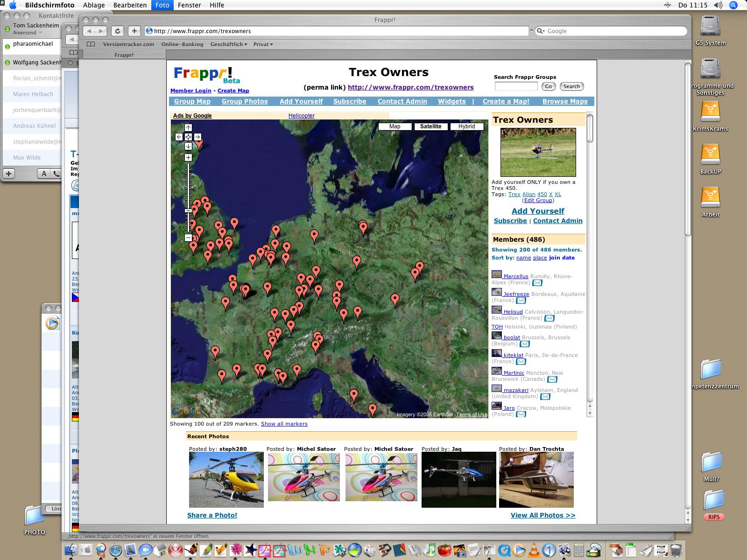Click the Safari forward arrow button
Image resolution: width=747 pixels, height=560 pixels.
101,31
